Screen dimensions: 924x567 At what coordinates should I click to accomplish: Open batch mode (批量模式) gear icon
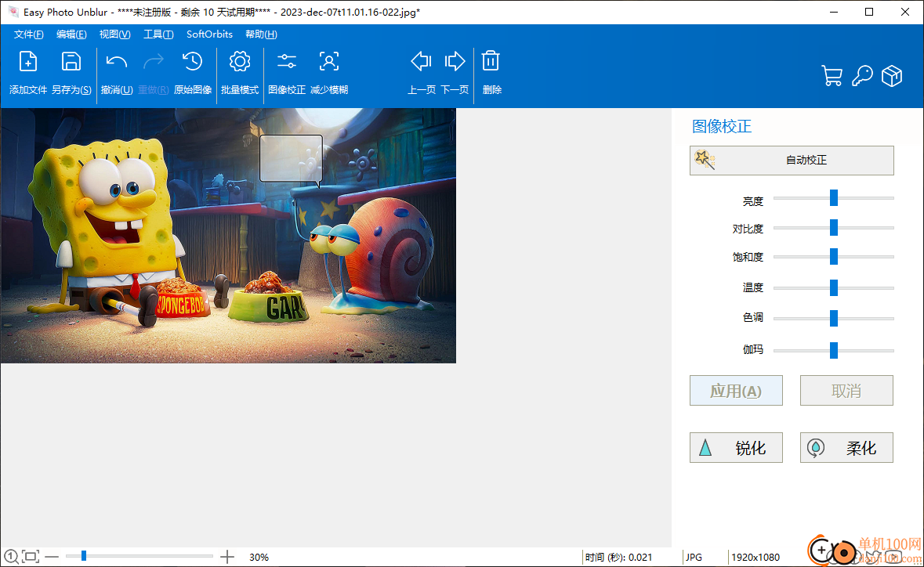coord(240,62)
